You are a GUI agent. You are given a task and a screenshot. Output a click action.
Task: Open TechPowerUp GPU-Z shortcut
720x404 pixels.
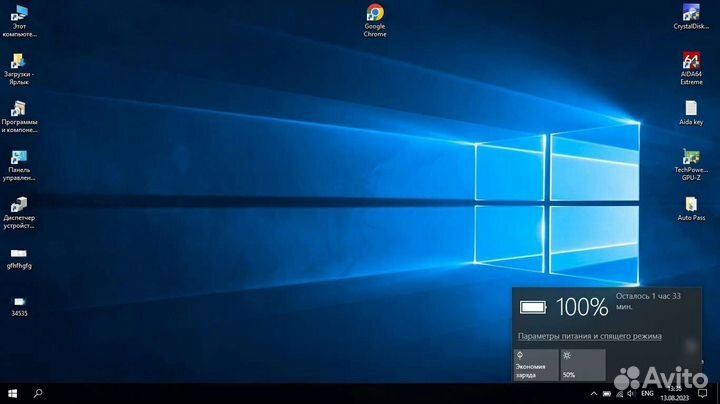coord(691,164)
